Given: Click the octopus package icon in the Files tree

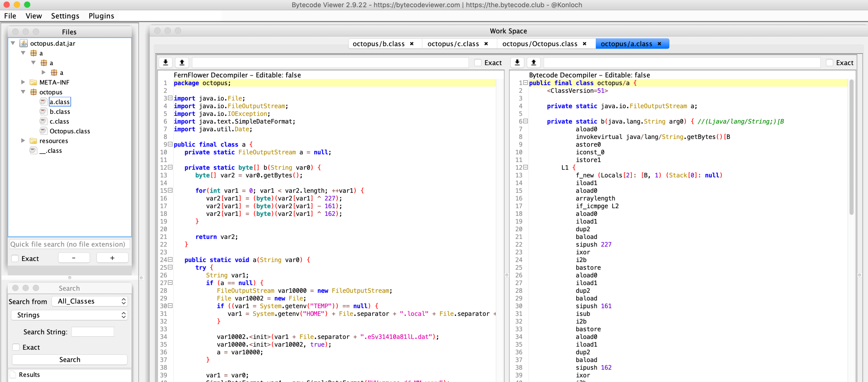Looking at the screenshot, I should point(34,92).
